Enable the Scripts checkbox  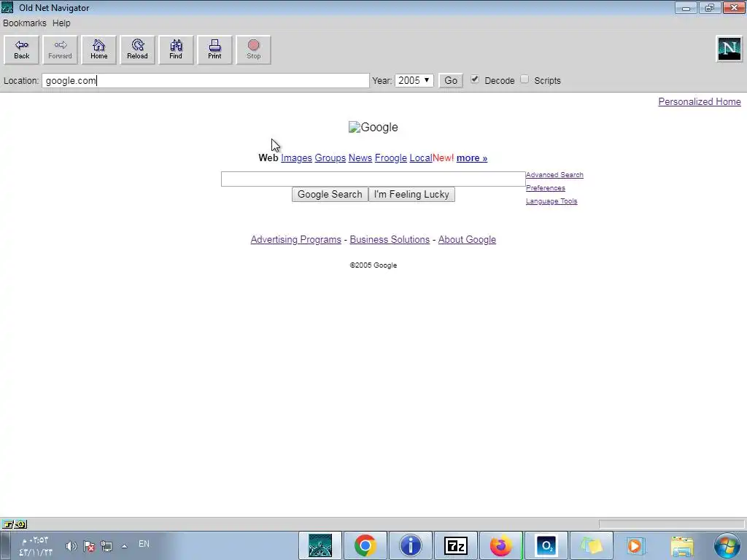[x=525, y=79]
